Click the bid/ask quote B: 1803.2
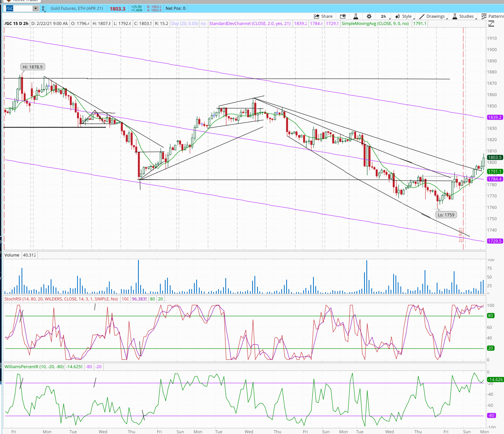This screenshot has height=434, width=504. click(x=154, y=7)
